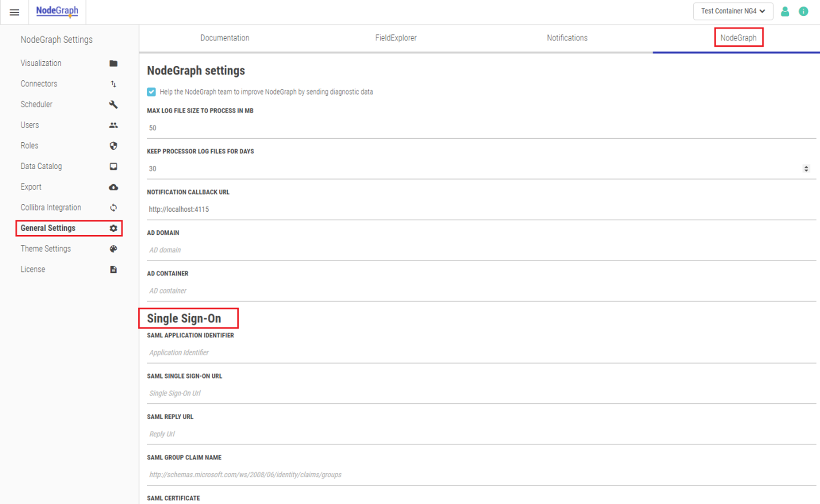
Task: Click the NodeGraph Settings sidebar title
Action: click(57, 39)
